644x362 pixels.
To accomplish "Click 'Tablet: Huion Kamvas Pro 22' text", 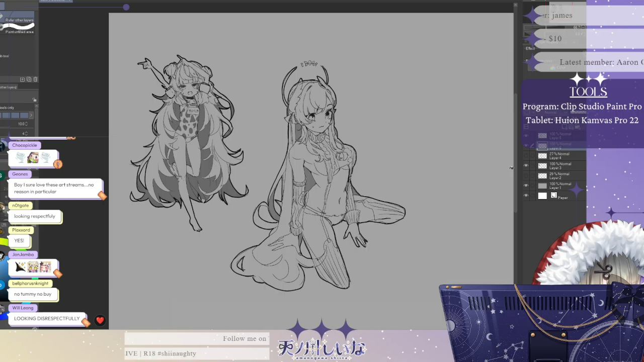I will pos(582,120).
